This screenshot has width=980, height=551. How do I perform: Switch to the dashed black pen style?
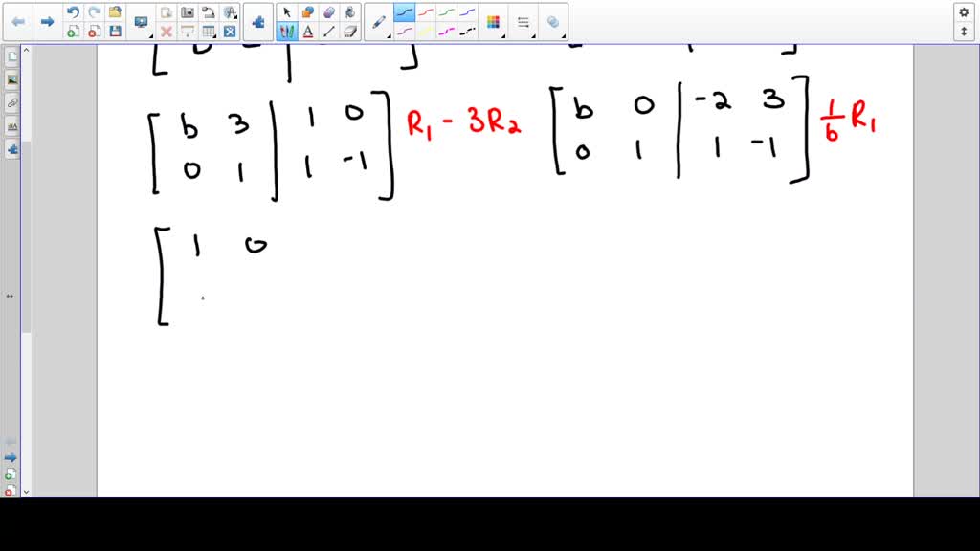tap(466, 30)
